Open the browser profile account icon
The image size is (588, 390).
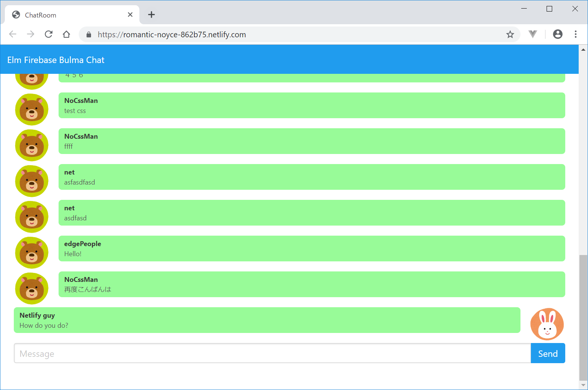tap(558, 34)
